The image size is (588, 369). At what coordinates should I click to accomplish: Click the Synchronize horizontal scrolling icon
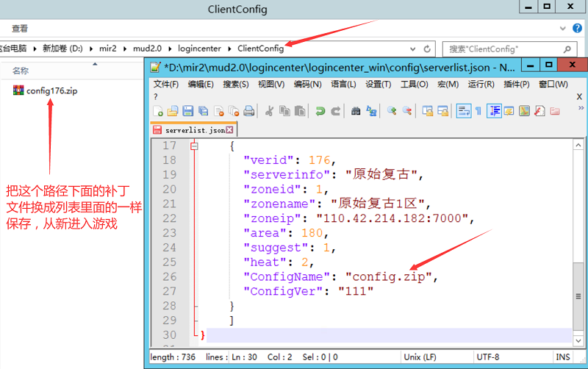point(443,111)
